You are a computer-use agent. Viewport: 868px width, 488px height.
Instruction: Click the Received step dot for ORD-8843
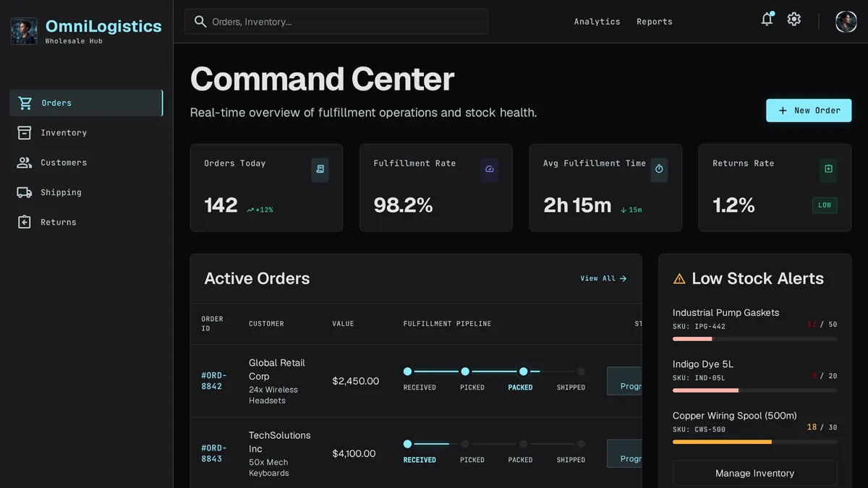(x=407, y=444)
